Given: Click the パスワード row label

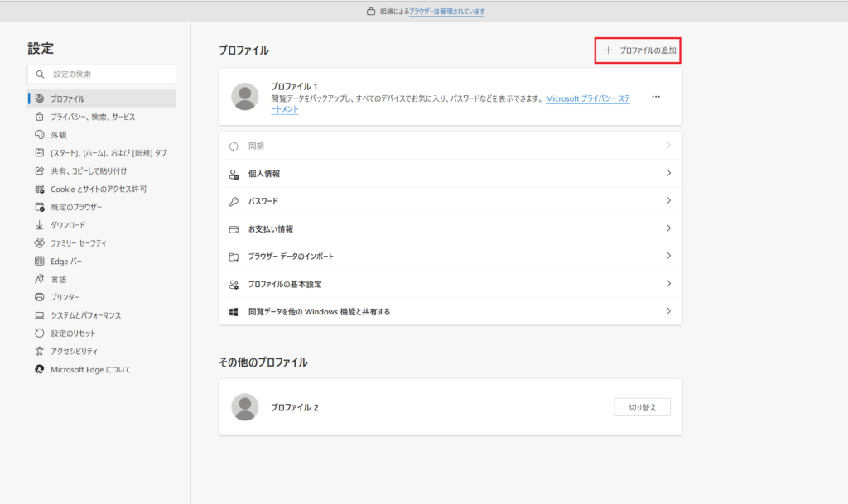Looking at the screenshot, I should 263,201.
